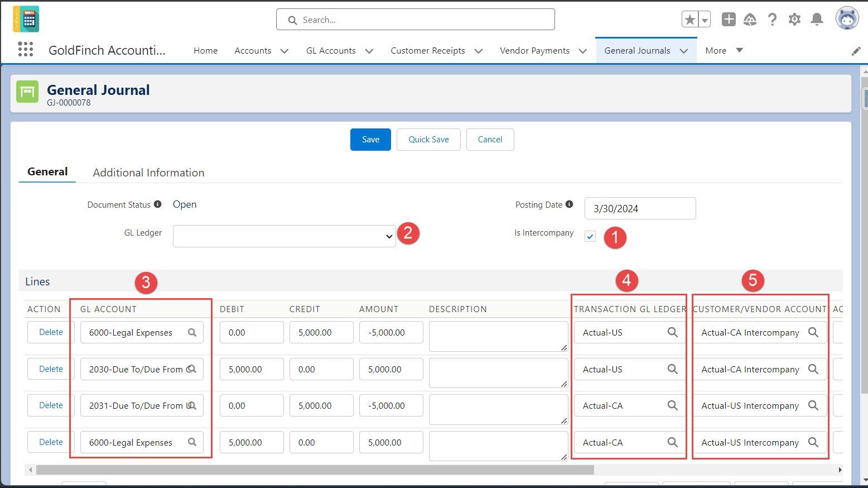Look up vendor account on last Actual-US Intercompany row
The height and width of the screenshot is (488, 868).
pos(813,442)
